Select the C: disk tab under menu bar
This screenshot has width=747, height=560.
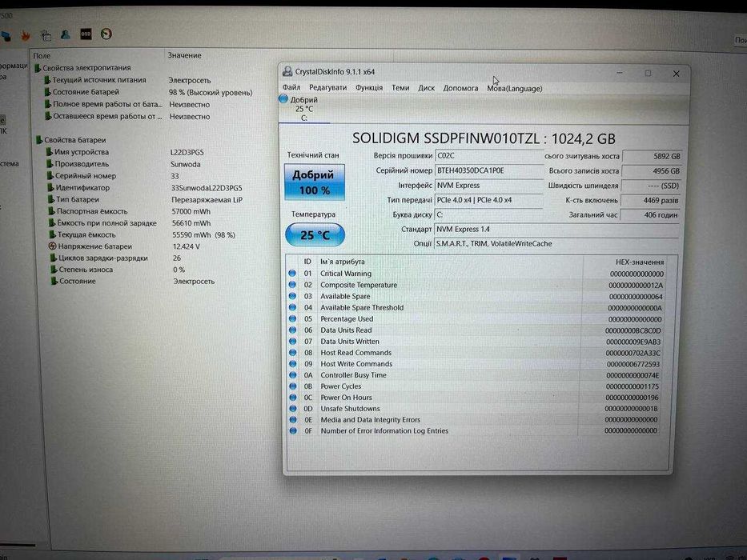(x=304, y=109)
